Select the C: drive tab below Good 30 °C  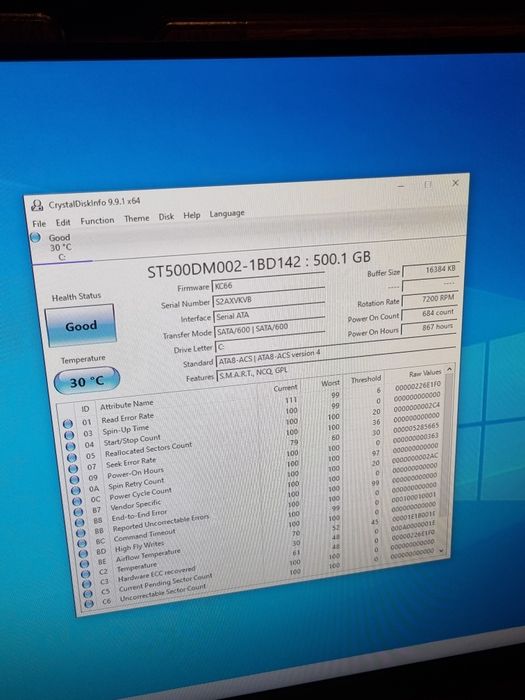click(63, 258)
